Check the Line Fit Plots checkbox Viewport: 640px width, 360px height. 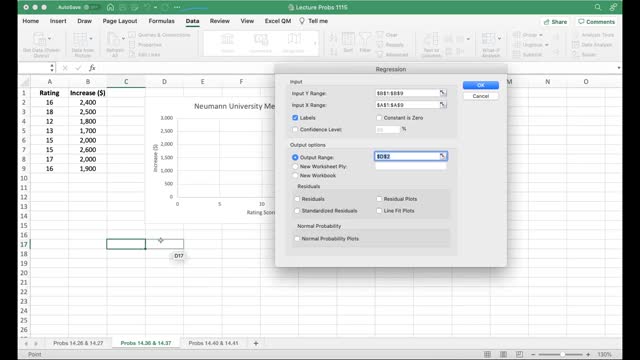(x=379, y=211)
